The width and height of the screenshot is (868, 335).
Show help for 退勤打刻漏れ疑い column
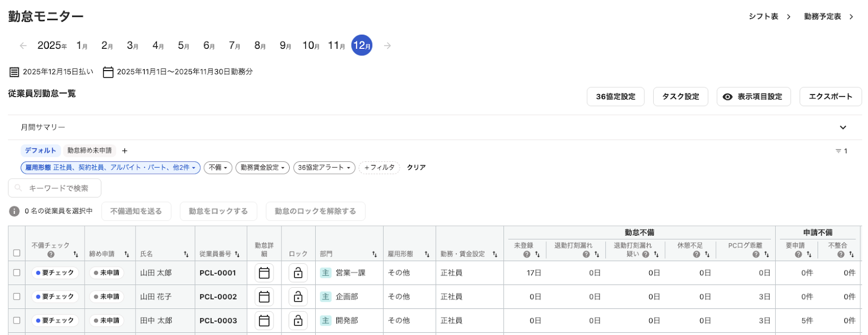(646, 254)
